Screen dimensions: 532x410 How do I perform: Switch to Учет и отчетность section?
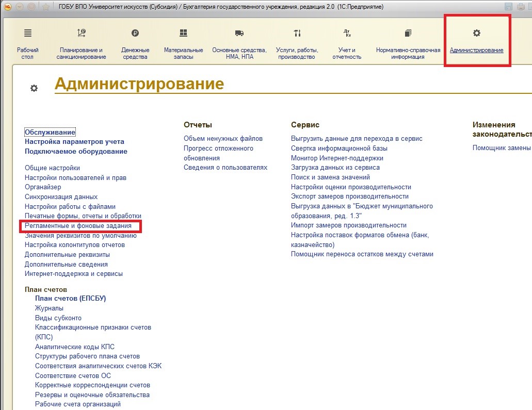[347, 44]
